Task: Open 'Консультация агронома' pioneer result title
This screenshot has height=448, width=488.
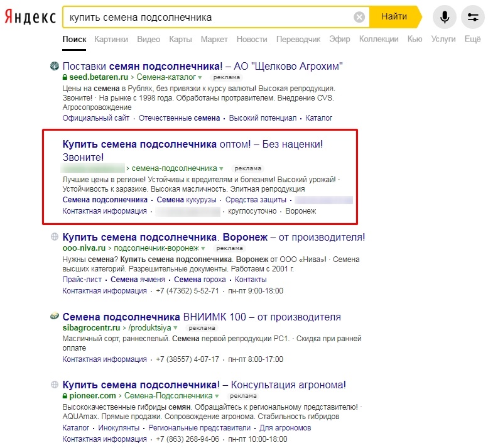Action: tap(204, 385)
